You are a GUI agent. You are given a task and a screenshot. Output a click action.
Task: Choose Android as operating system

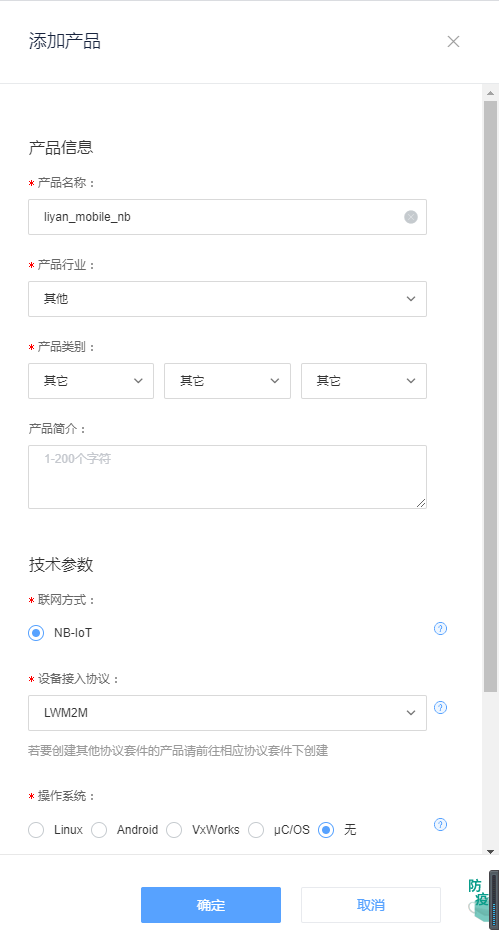(99, 830)
